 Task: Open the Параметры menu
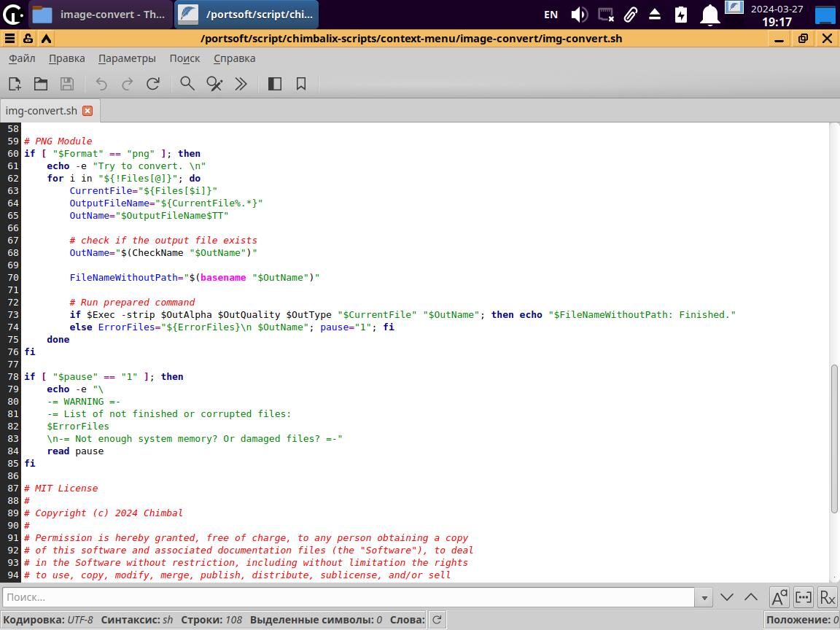(x=127, y=58)
